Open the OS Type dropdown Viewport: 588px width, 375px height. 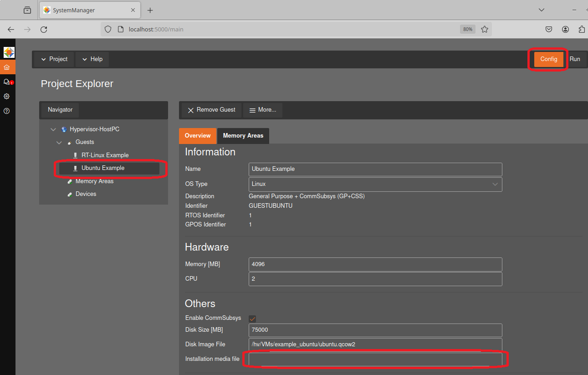pos(375,184)
